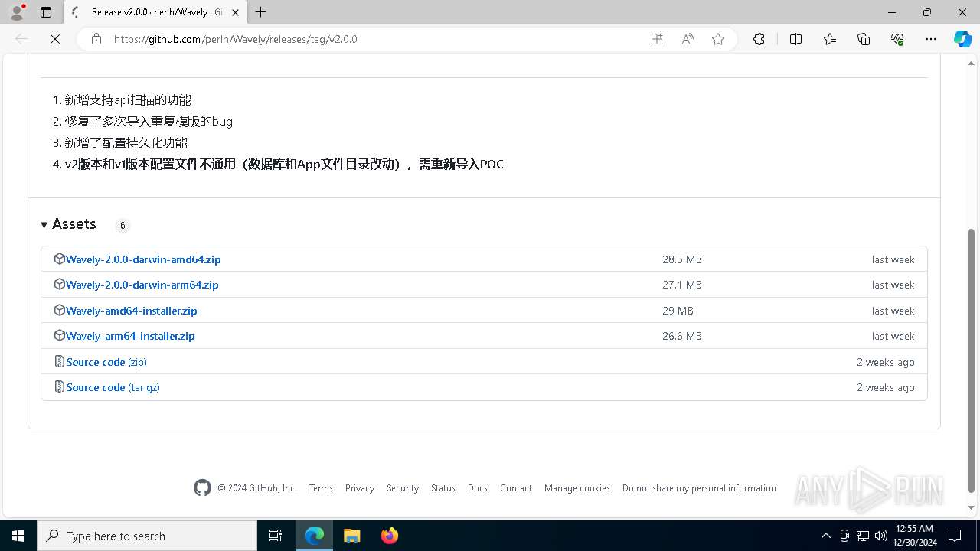Open the Favorites list
980x551 pixels.
[x=830, y=39]
